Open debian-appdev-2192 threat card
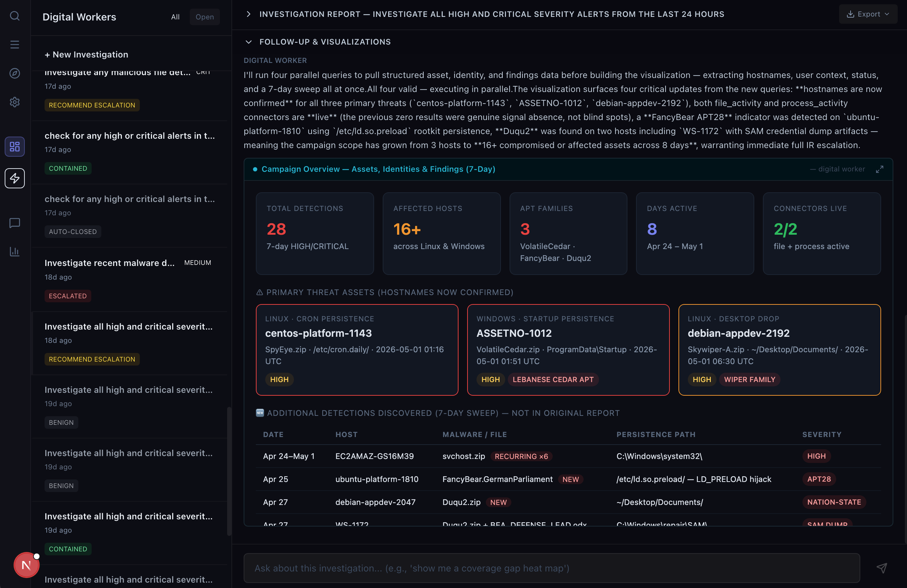The width and height of the screenshot is (907, 588). (779, 349)
